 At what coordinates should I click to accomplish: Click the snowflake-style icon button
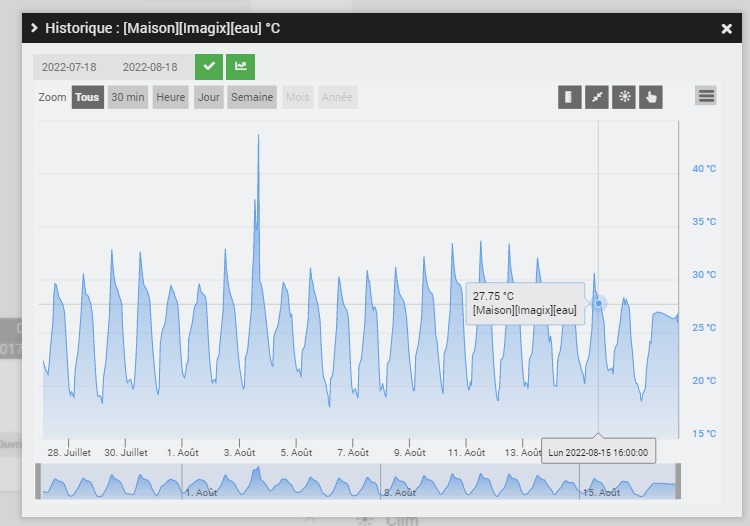click(624, 97)
